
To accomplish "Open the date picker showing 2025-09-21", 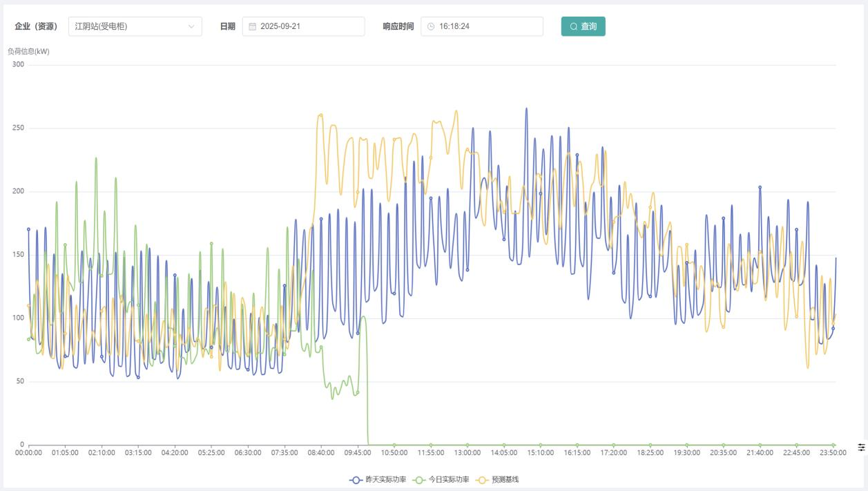I will click(307, 27).
